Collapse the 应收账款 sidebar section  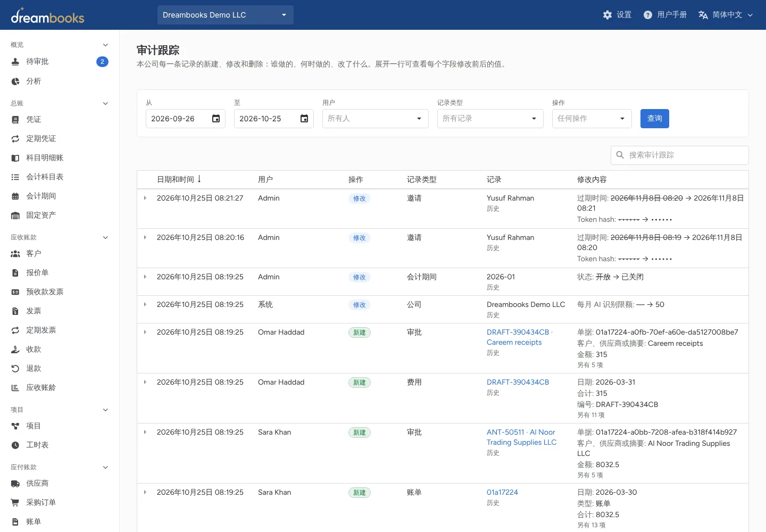[105, 237]
